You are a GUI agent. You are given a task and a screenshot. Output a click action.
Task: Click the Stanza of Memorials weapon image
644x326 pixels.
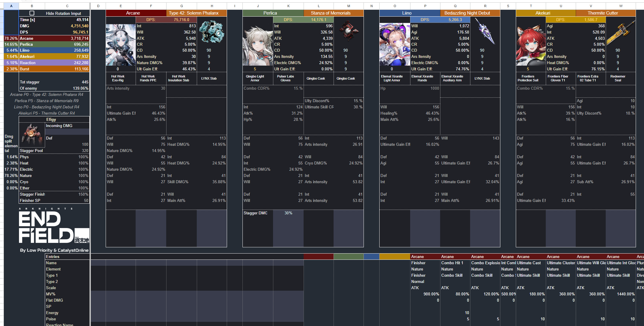(x=348, y=30)
